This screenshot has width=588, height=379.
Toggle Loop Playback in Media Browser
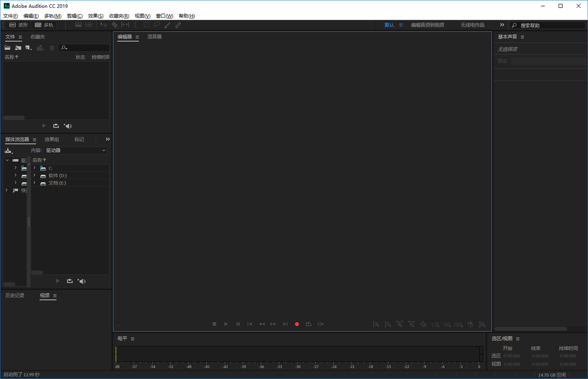point(70,281)
